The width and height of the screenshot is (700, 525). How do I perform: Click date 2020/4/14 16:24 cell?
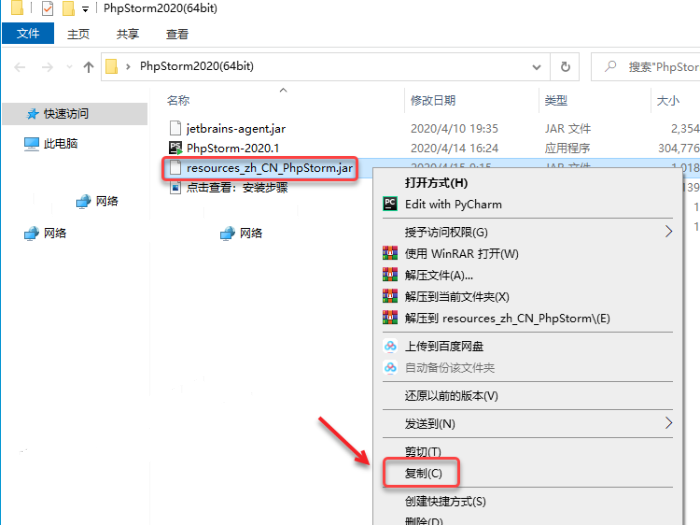[454, 148]
